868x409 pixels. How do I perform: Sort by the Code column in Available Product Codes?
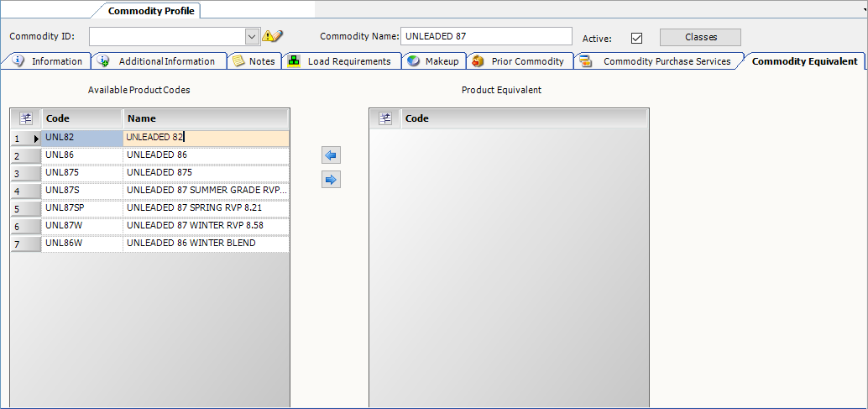[82, 118]
